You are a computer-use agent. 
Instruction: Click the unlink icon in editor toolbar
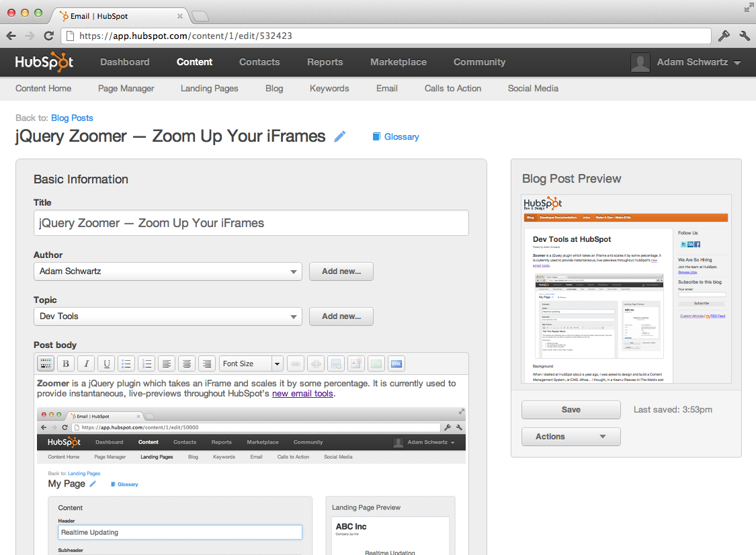click(x=316, y=364)
